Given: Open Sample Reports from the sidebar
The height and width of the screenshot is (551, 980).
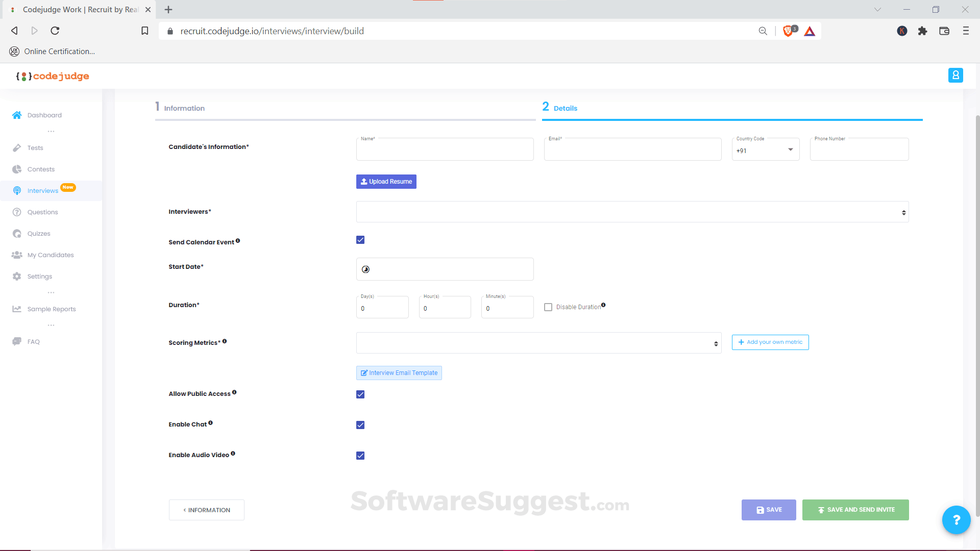Looking at the screenshot, I should [51, 309].
